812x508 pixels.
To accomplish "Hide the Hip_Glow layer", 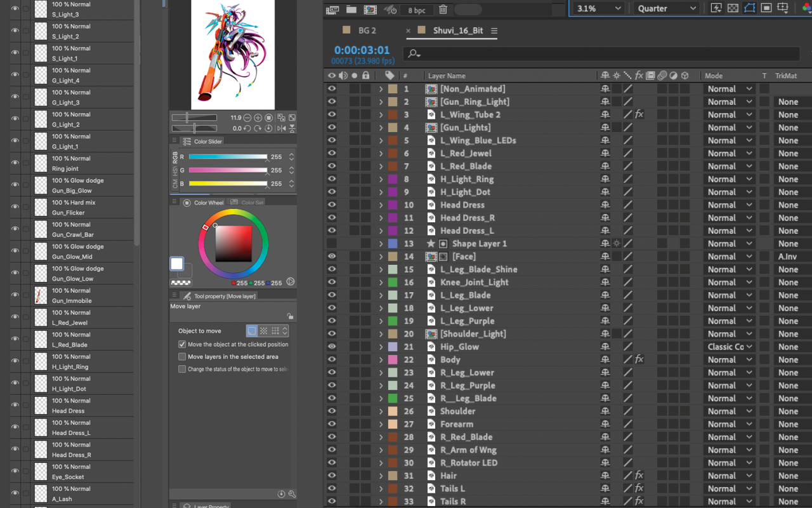I will 331,347.
